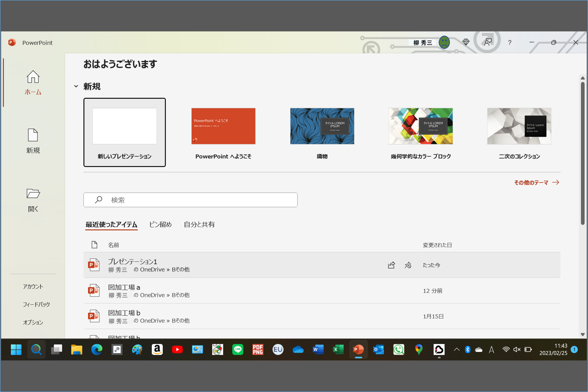Choose 幾何学的なカラー ブロック theme
The image size is (588, 392).
(421, 132)
